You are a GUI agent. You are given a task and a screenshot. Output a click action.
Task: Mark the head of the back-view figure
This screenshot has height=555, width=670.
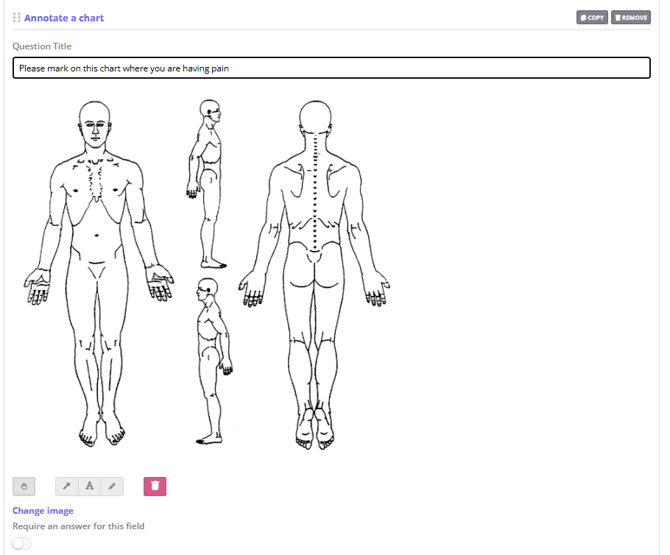pos(316,118)
